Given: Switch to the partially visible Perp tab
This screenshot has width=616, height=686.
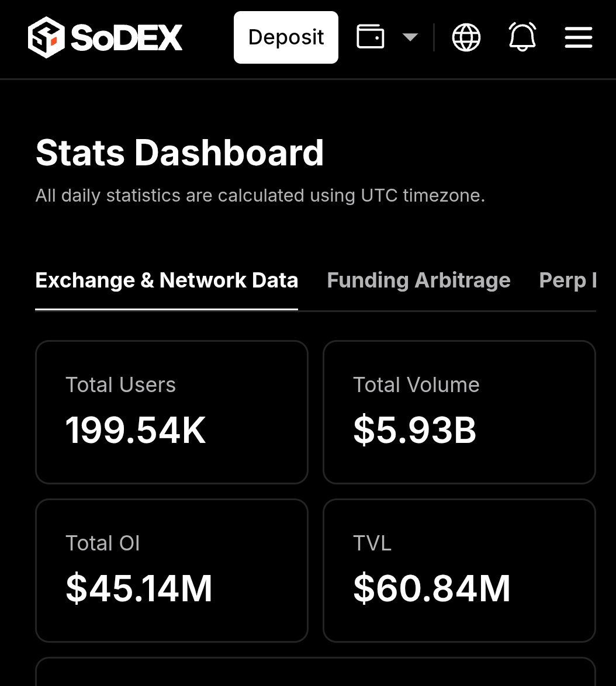Looking at the screenshot, I should (x=568, y=280).
